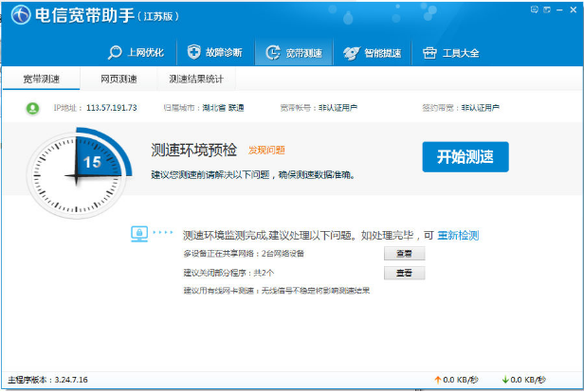Screen dimensions: 584x392
Task: Click 非认证用户 next to 宽带帐号
Action: click(x=338, y=108)
